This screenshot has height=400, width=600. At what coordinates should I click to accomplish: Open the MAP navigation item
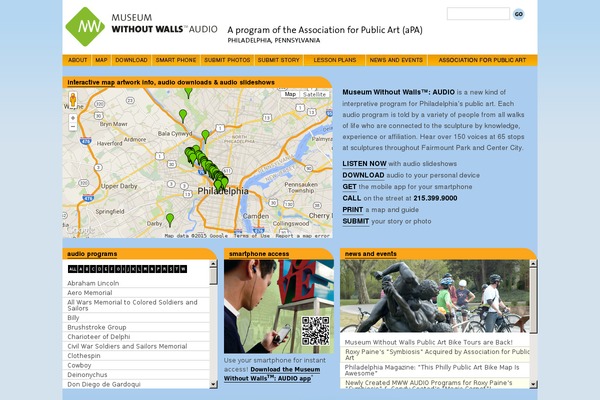101,60
